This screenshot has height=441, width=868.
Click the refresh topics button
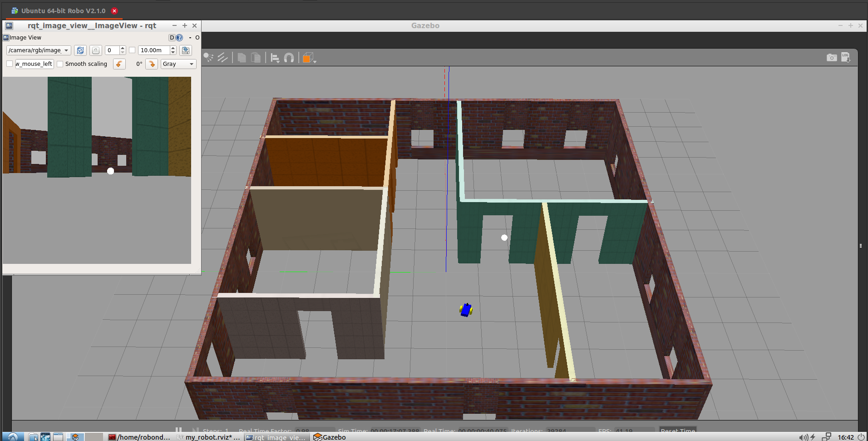coord(80,50)
